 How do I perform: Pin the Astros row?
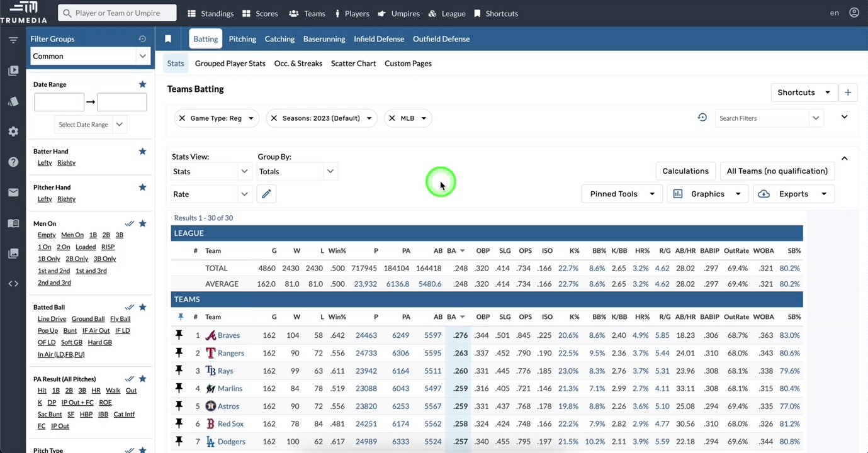click(179, 406)
